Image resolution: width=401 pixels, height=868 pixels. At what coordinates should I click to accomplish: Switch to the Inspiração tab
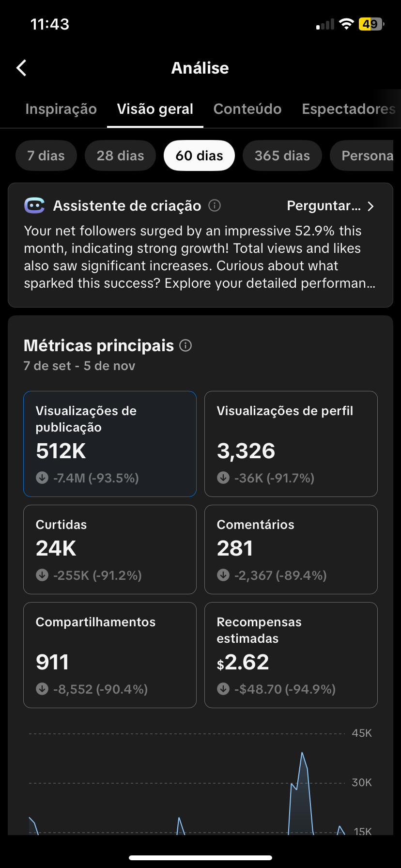coord(61,109)
